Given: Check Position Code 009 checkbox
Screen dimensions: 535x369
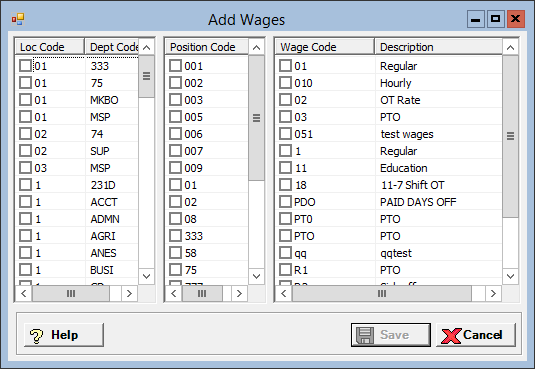Looking at the screenshot, I should pos(175,168).
